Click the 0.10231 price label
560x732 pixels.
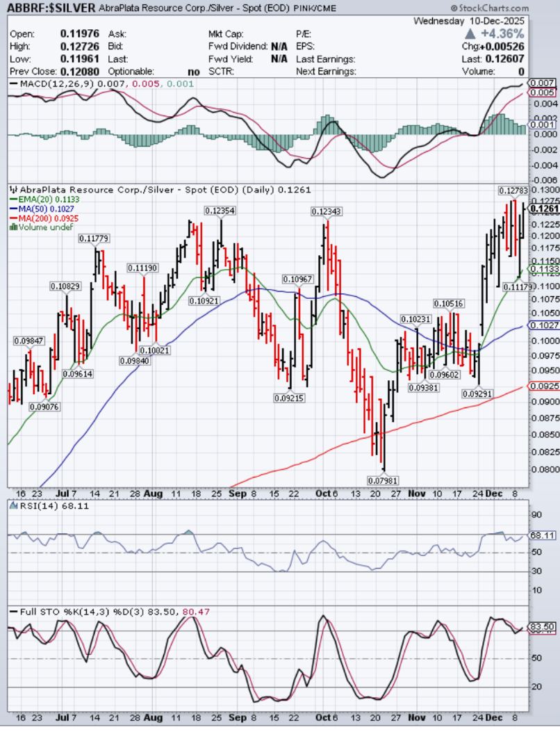415,319
